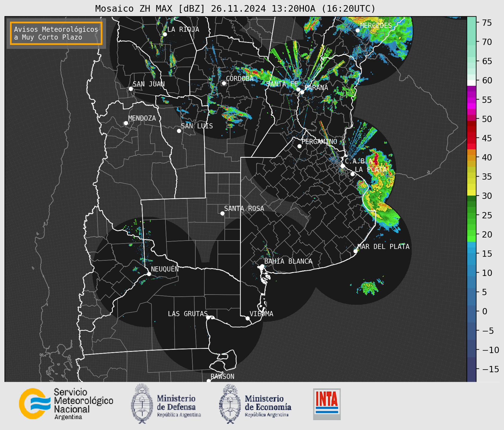Click the Neuquén city marker
Image resolution: width=504 pixels, height=430 pixels.
[149, 274]
